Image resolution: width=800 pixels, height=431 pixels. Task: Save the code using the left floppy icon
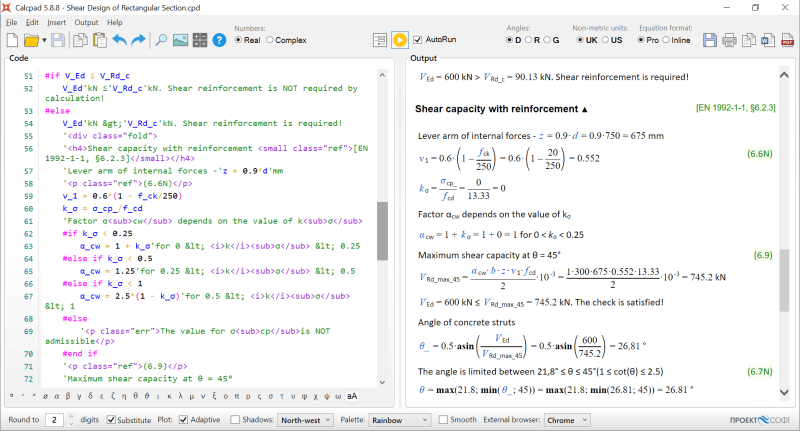58,40
